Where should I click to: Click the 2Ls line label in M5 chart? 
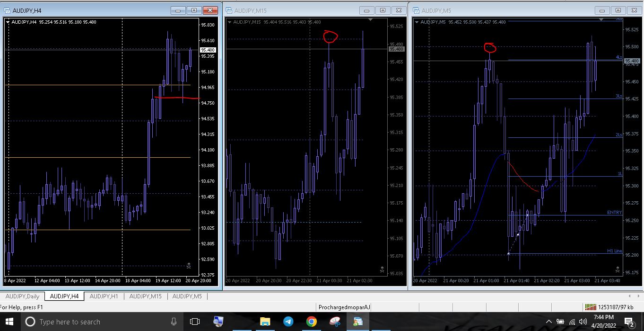pyautogui.click(x=618, y=135)
